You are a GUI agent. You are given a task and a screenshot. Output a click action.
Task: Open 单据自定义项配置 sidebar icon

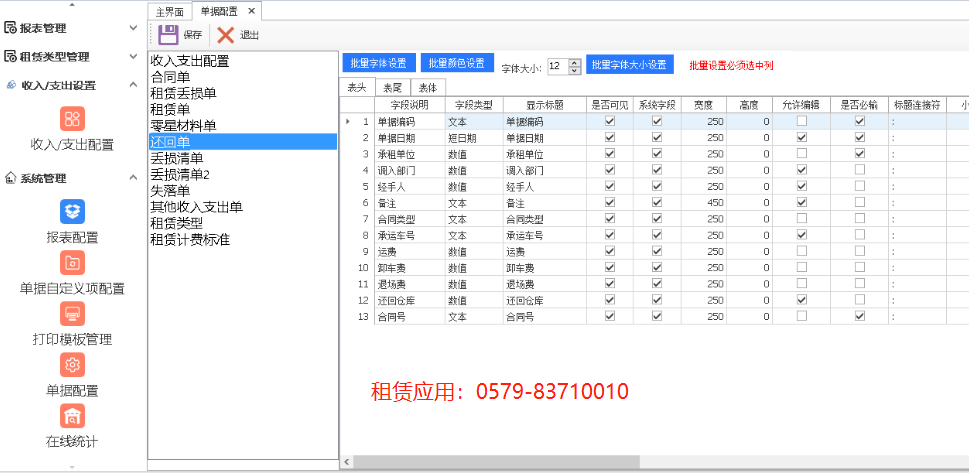(x=72, y=263)
